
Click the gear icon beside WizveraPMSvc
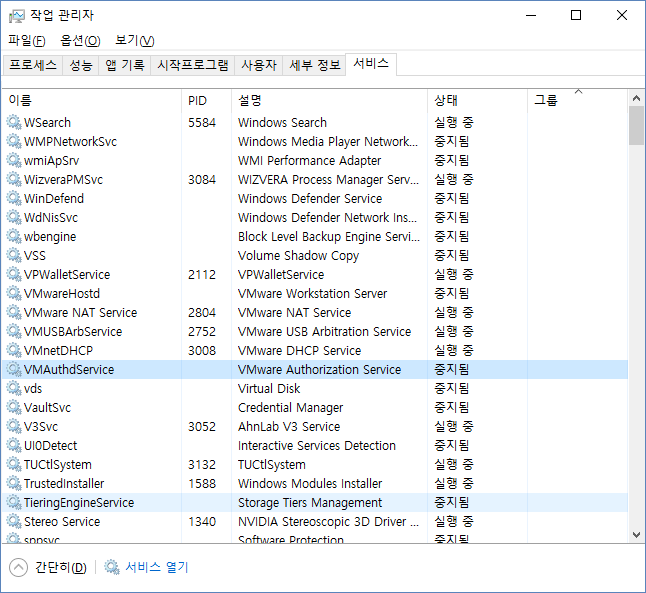coord(14,179)
